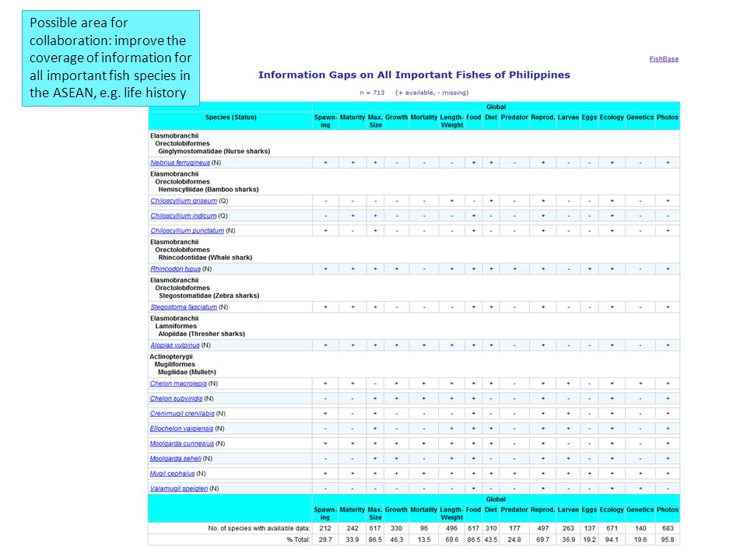The width and height of the screenshot is (747, 560).
Task: Click the top 'Genetics' column header
Action: (640, 117)
